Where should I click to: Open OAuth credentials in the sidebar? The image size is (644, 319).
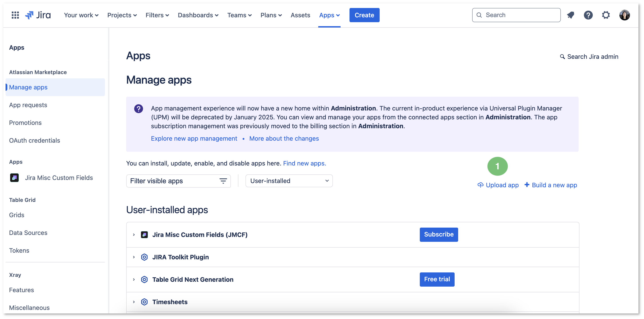35,140
